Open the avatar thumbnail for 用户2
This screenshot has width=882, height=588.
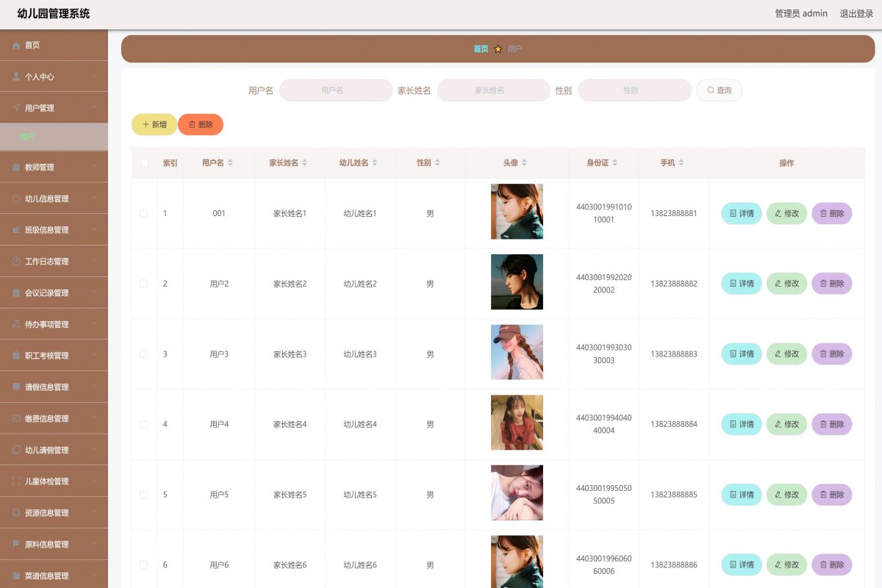517,282
